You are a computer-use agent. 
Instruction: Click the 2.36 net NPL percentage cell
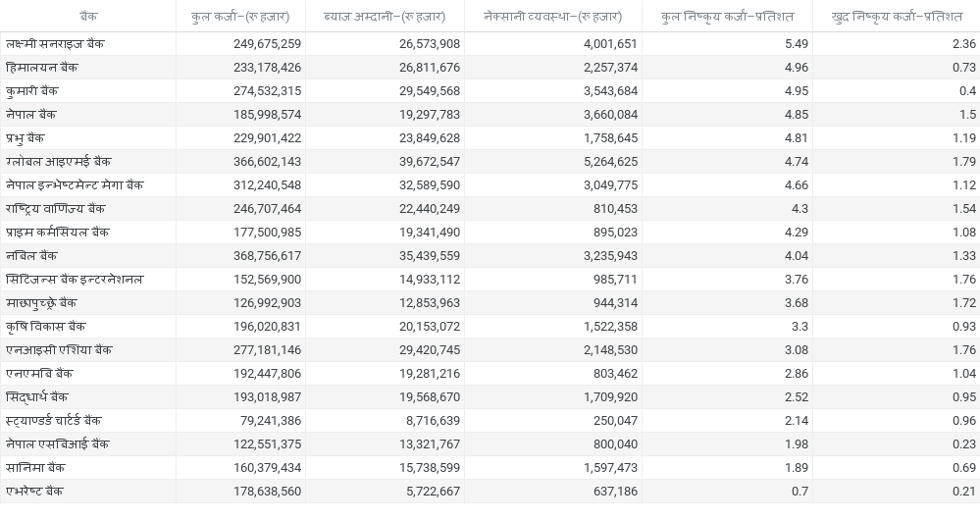pos(963,44)
